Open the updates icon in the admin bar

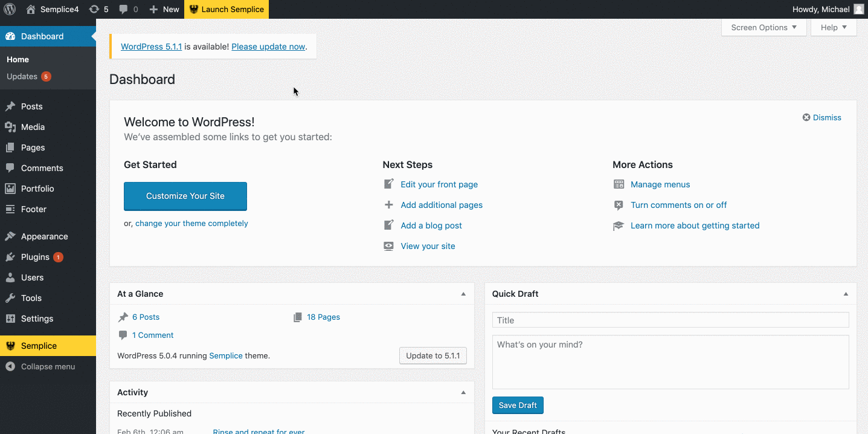[x=94, y=9]
